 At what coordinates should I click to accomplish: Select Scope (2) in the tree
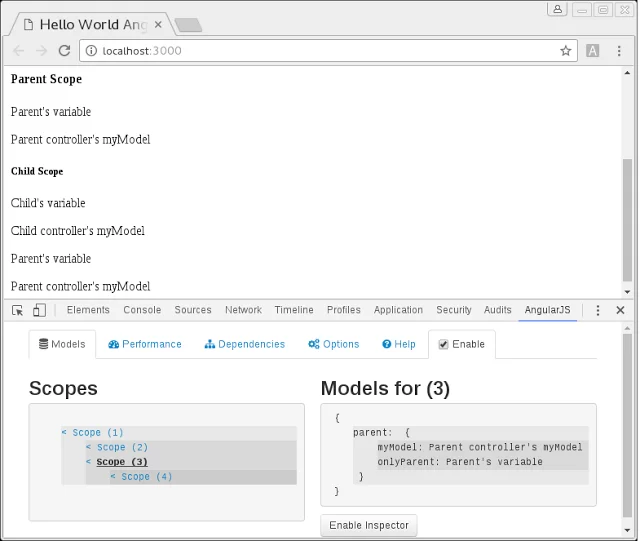(x=122, y=448)
